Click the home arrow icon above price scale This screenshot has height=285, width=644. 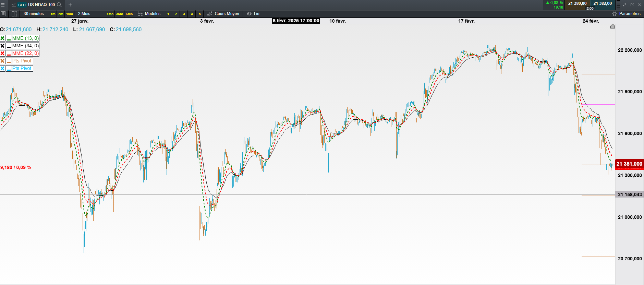point(612,26)
